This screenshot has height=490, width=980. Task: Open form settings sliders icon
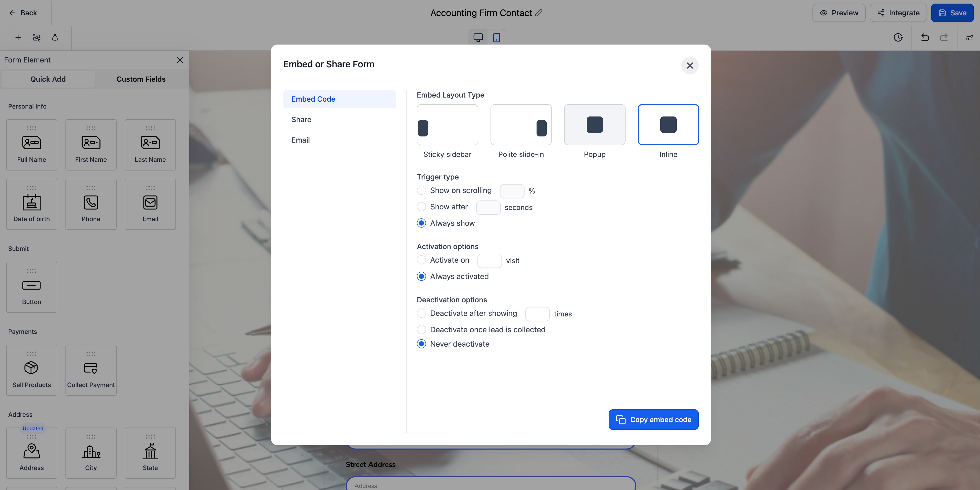click(969, 37)
